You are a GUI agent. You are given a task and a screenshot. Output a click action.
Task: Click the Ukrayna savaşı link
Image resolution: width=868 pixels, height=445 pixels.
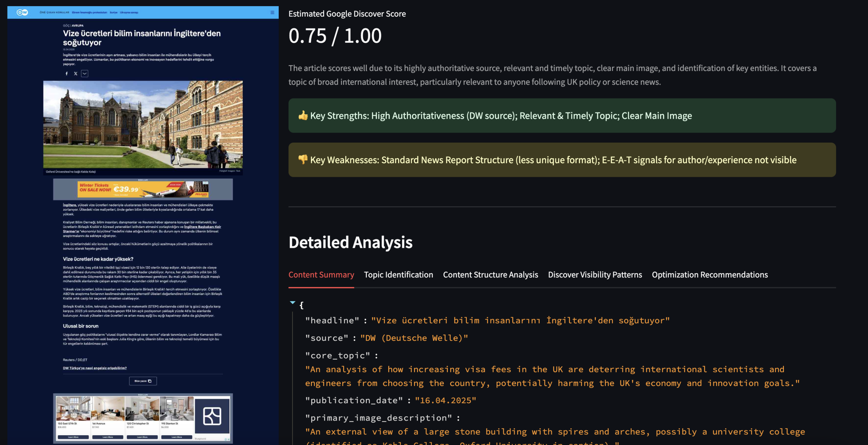(x=129, y=13)
